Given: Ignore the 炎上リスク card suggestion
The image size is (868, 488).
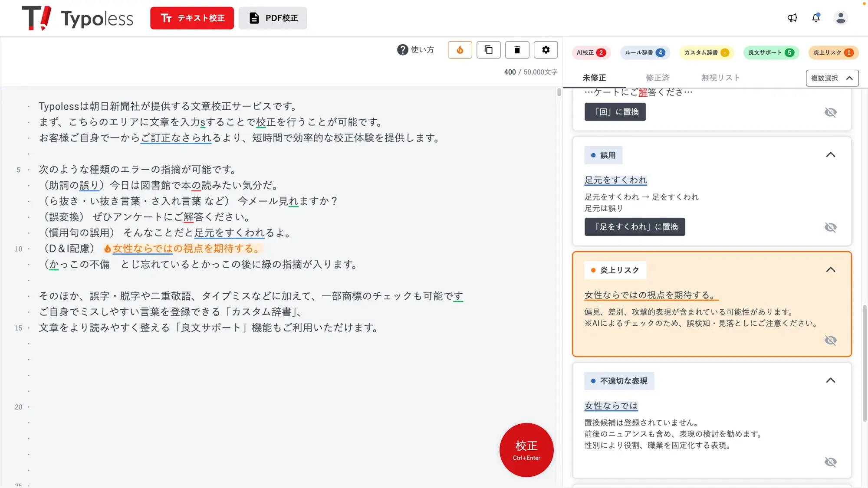Looking at the screenshot, I should (x=830, y=340).
